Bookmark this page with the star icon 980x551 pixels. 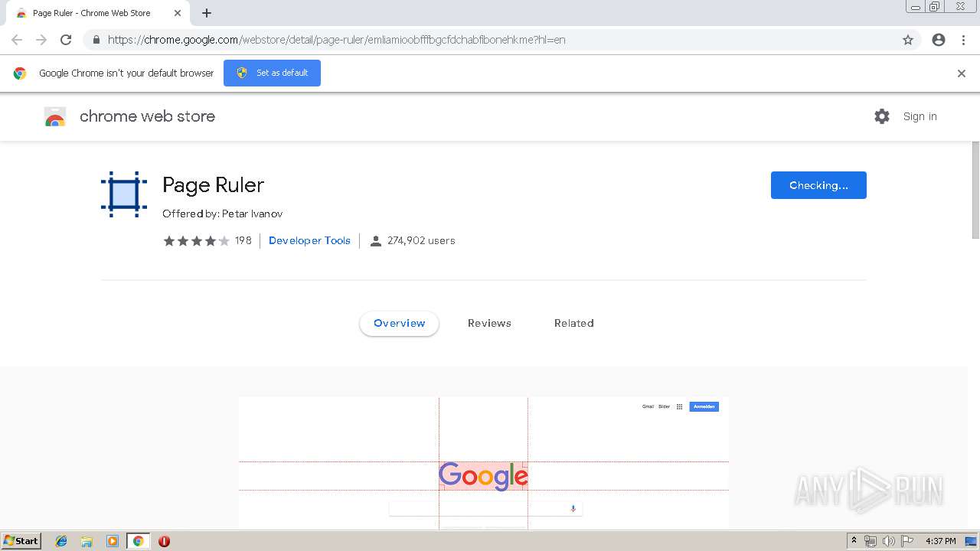pyautogui.click(x=908, y=40)
